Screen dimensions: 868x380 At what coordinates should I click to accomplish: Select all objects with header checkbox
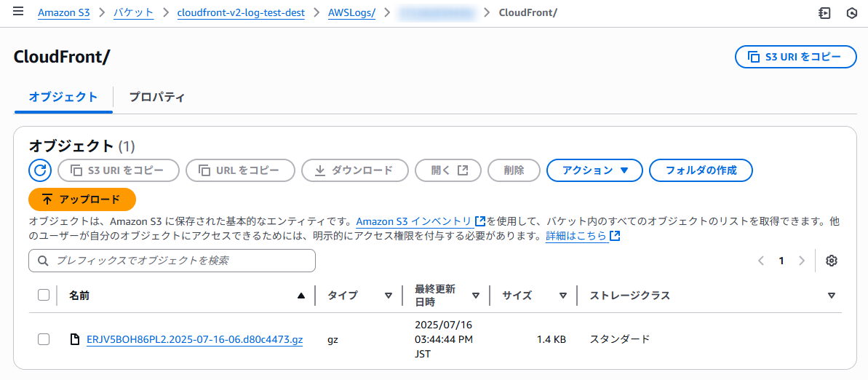click(x=44, y=296)
